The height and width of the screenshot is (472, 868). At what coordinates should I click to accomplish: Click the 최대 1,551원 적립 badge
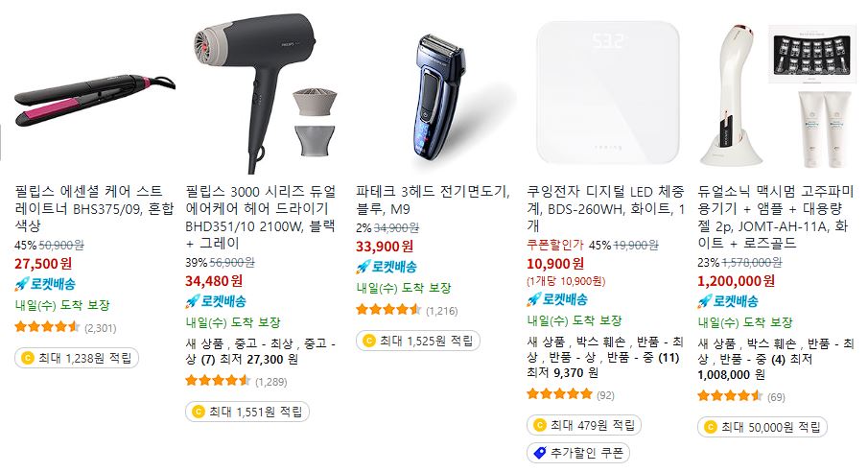(x=247, y=412)
